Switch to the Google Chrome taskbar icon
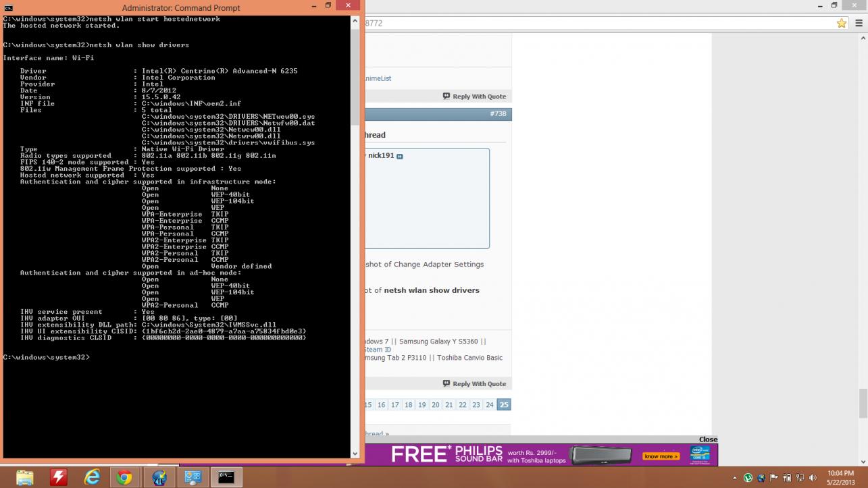The image size is (868, 488). pos(124,477)
